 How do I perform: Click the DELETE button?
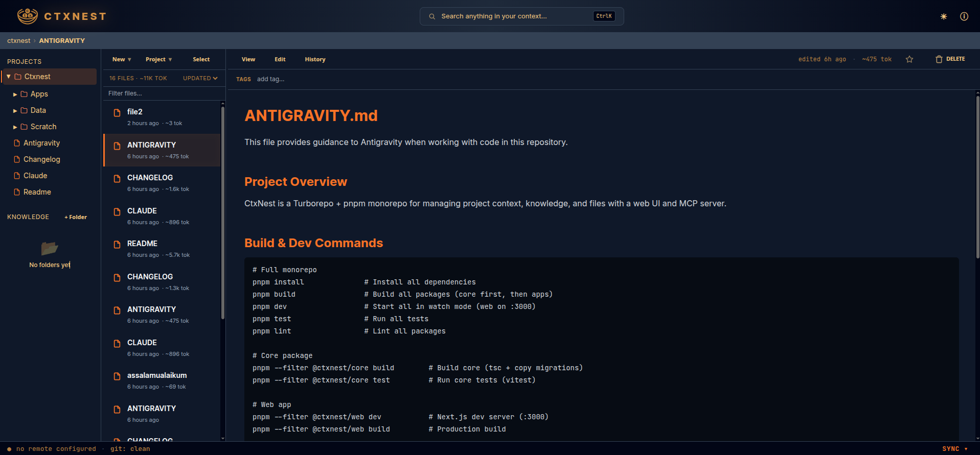950,59
